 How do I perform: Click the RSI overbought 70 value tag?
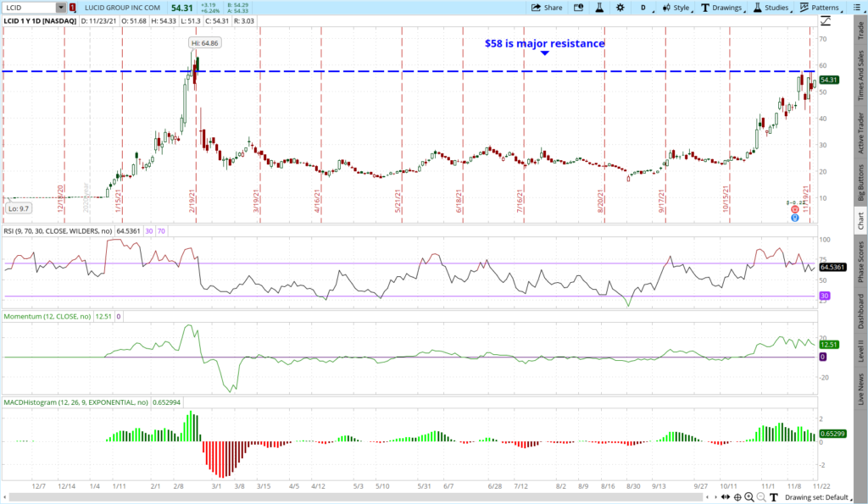coord(161,231)
